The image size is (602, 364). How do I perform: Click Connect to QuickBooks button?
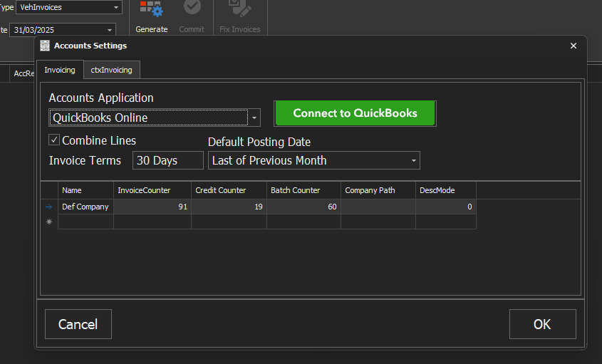(355, 113)
